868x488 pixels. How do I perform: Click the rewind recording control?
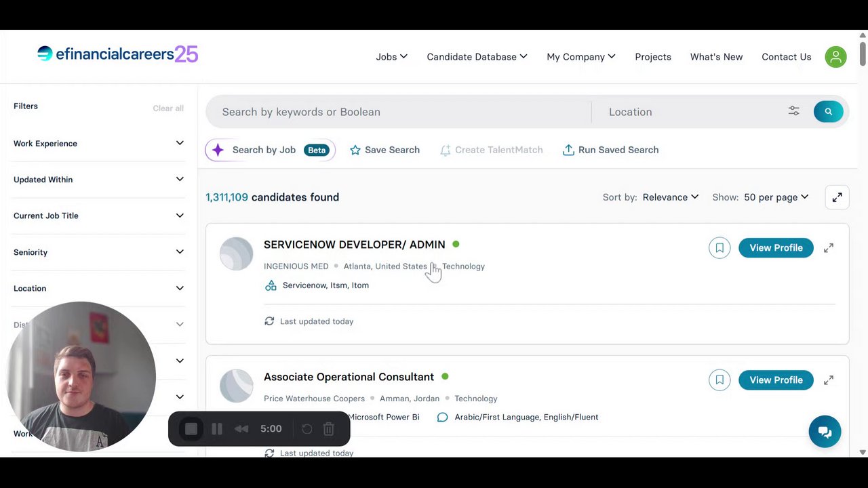pyautogui.click(x=241, y=428)
